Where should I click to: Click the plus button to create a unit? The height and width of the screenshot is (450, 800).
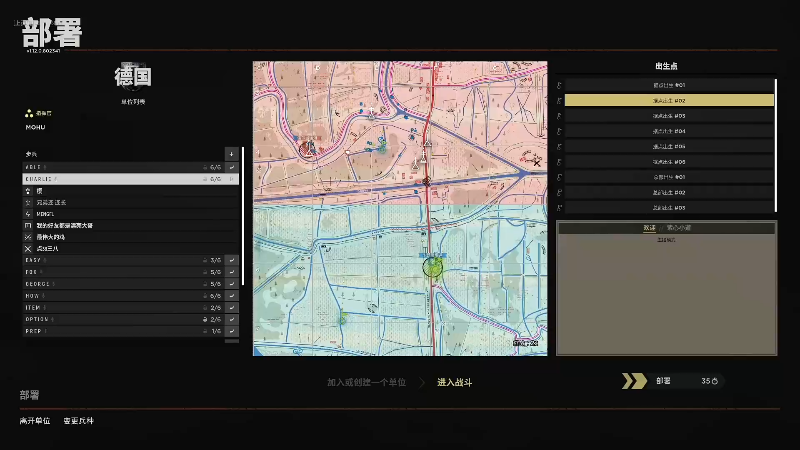pos(232,154)
